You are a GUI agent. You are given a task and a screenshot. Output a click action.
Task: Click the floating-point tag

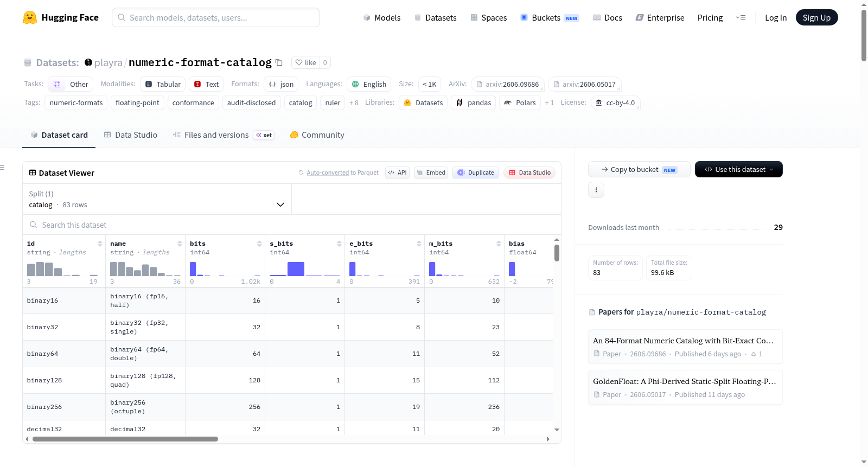[x=137, y=103]
